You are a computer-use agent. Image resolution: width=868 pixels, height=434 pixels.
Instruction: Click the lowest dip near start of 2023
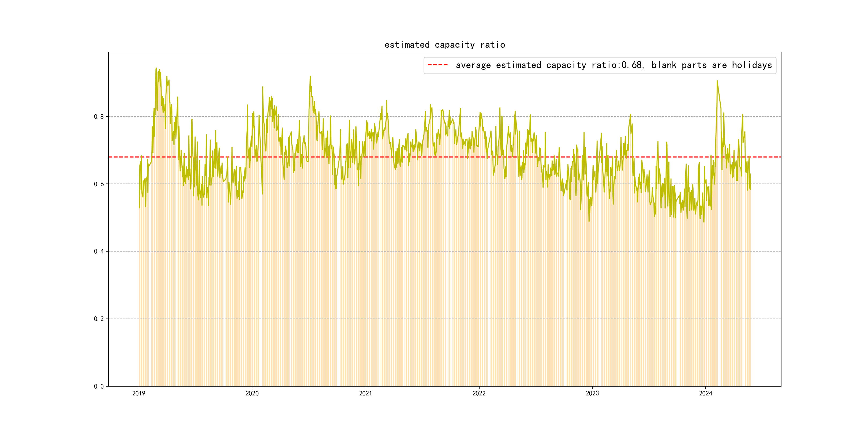coord(589,221)
